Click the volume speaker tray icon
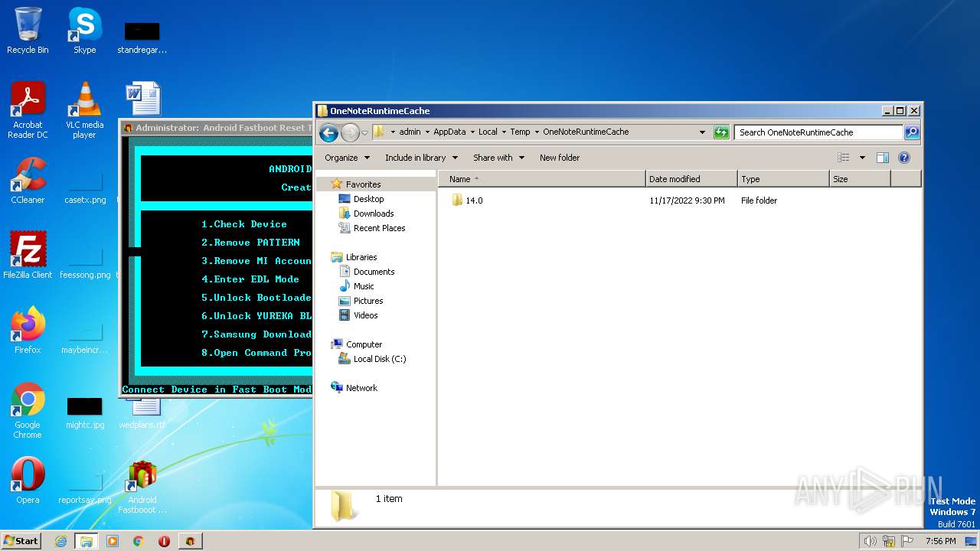The height and width of the screenshot is (551, 980). (870, 541)
